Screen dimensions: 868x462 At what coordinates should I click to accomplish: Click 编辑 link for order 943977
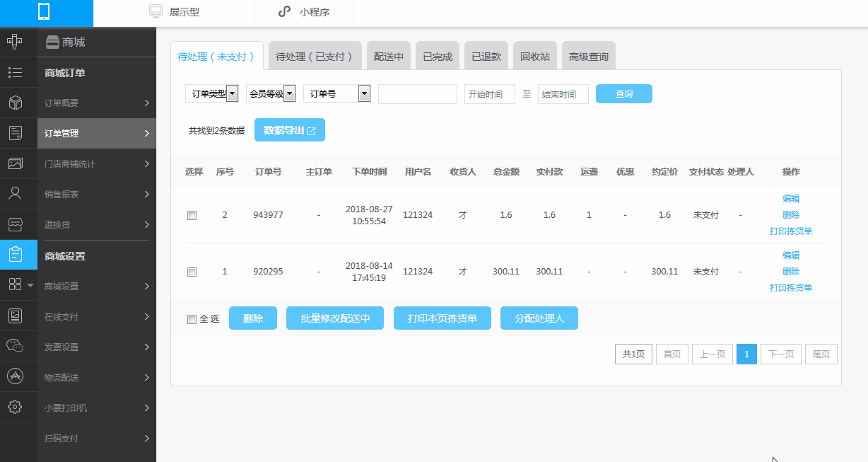tap(791, 199)
